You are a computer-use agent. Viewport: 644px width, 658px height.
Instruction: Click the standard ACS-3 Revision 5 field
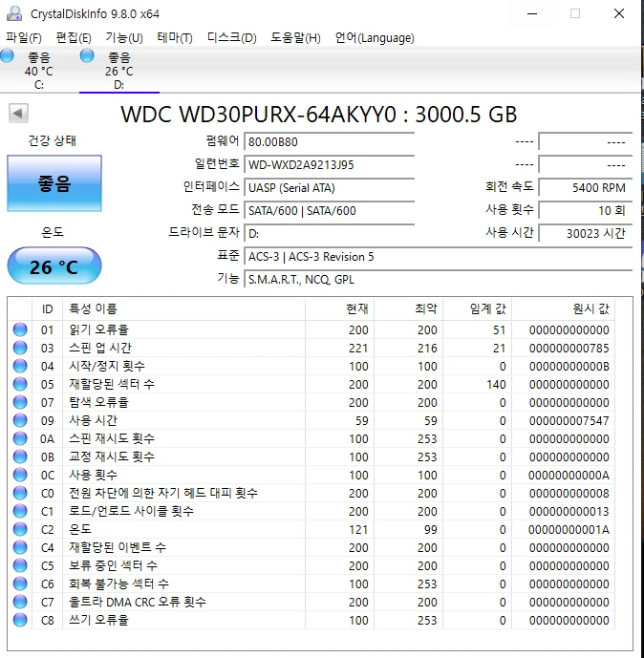pos(439,256)
